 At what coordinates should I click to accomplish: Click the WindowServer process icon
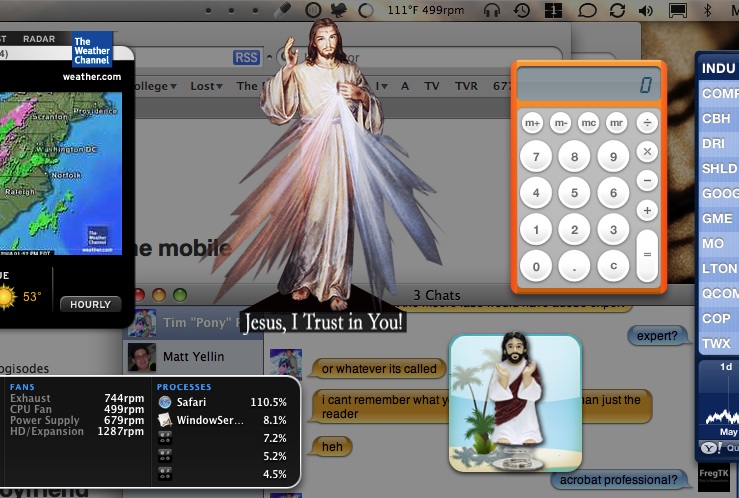click(165, 419)
